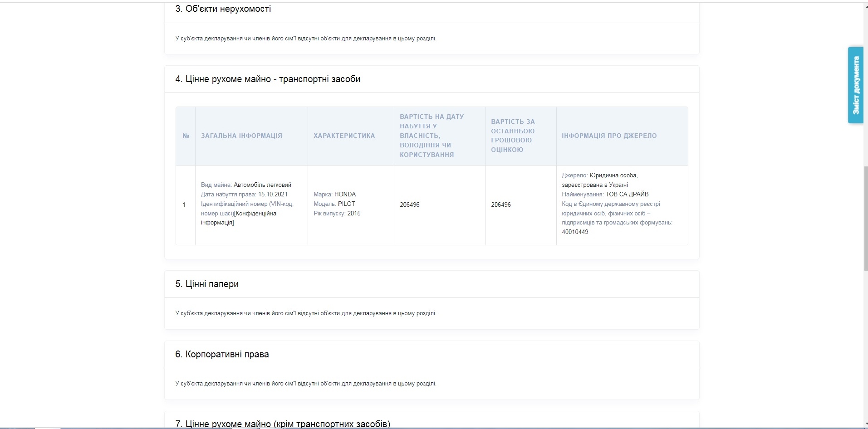
Task: Click the empty-section notice under "Цінні папери"
Action: coord(305,313)
